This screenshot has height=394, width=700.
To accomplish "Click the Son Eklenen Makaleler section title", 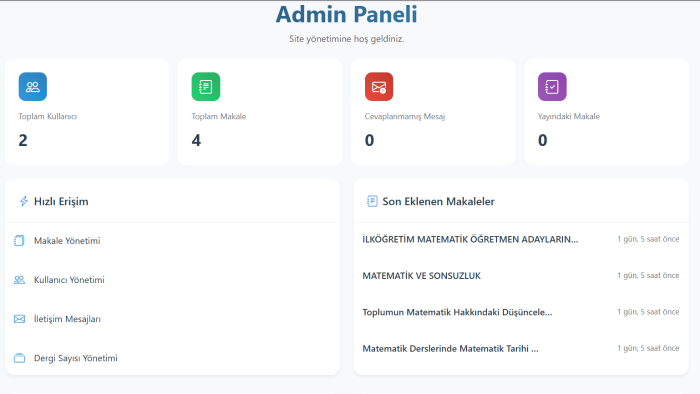I will (x=438, y=201).
